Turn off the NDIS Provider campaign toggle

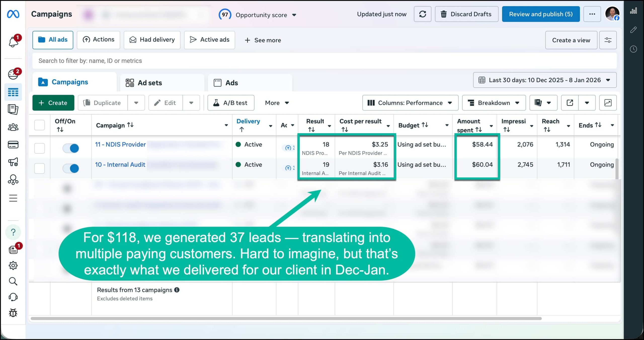71,148
